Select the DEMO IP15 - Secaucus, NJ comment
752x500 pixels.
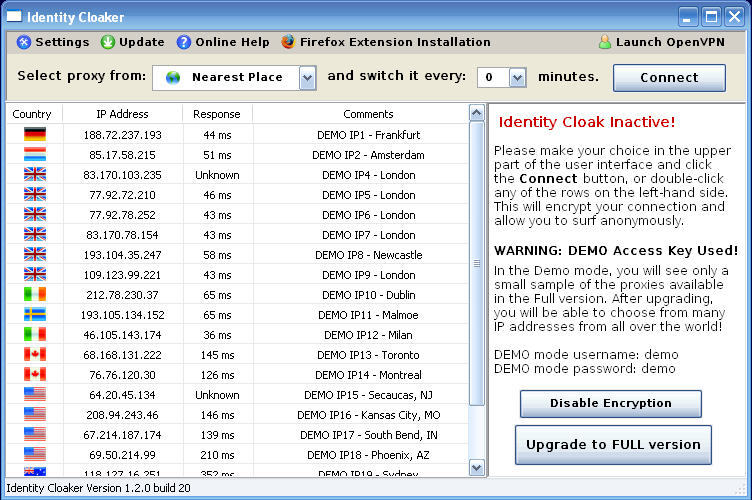tap(368, 395)
